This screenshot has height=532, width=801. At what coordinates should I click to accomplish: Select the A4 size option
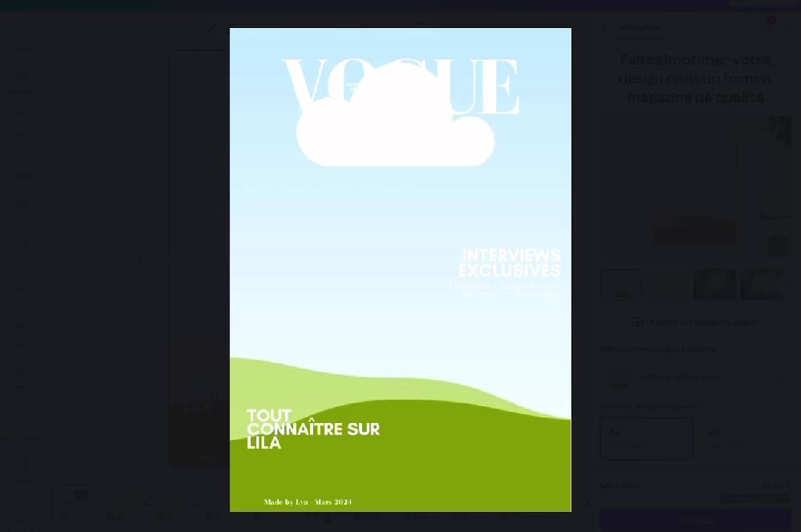pyautogui.click(x=646, y=438)
